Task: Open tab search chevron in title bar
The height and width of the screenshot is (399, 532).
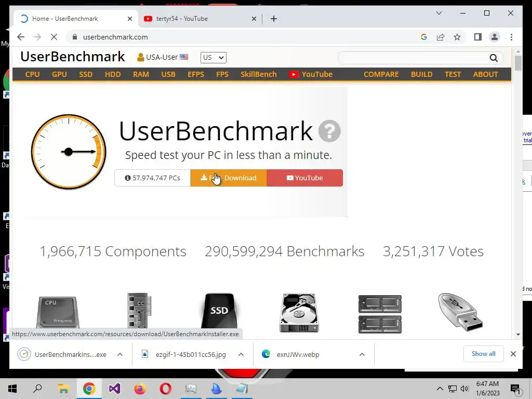Action: [438, 13]
